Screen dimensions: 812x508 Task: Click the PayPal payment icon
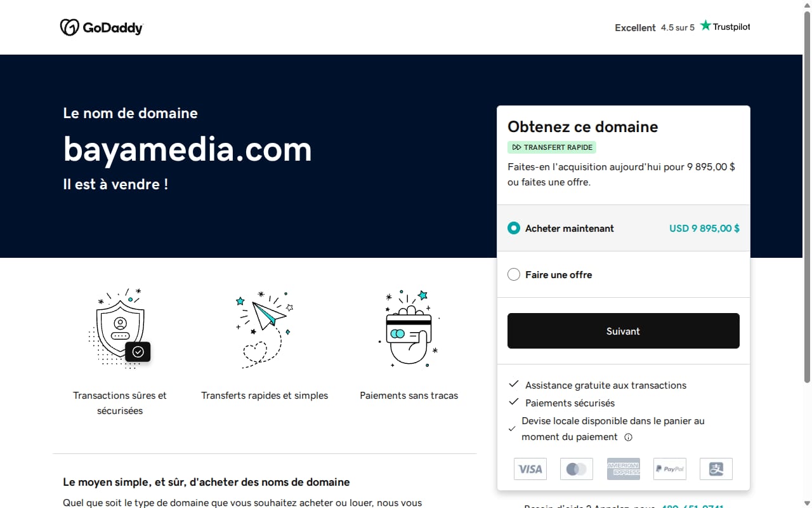[x=669, y=469]
